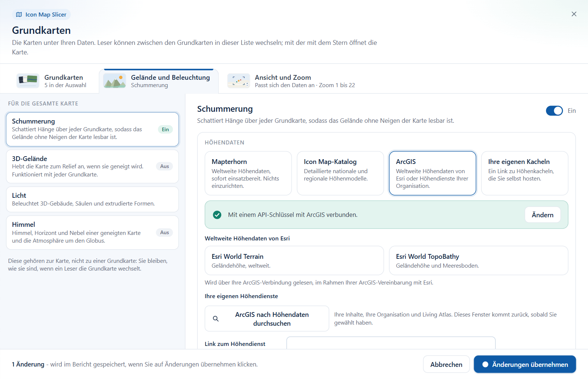Select the Schummerung list item
Viewport: 588px width, 379px height.
(93, 129)
